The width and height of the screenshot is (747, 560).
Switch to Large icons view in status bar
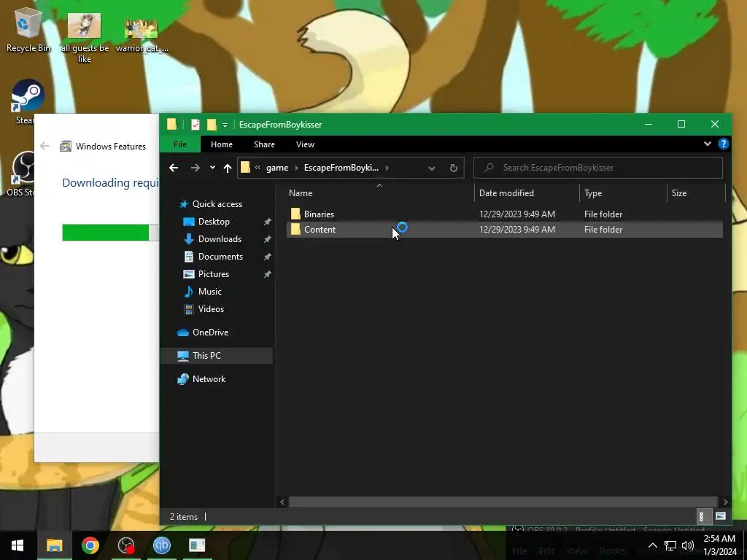[x=720, y=516]
